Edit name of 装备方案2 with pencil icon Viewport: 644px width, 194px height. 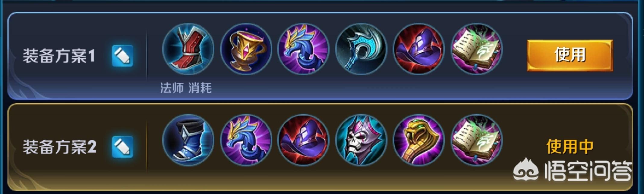122,147
